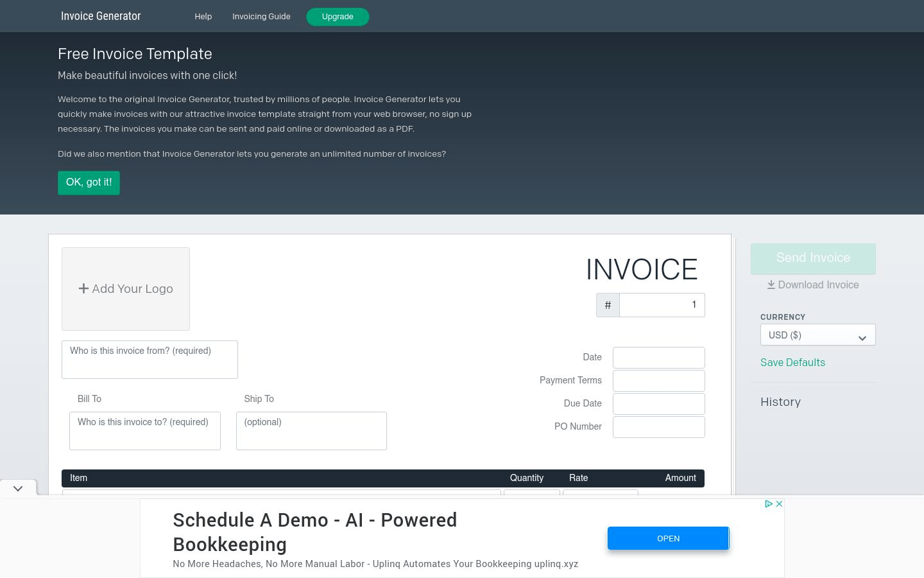Dismiss the ad using the X icon
This screenshot has height=578, width=924.
(x=779, y=504)
